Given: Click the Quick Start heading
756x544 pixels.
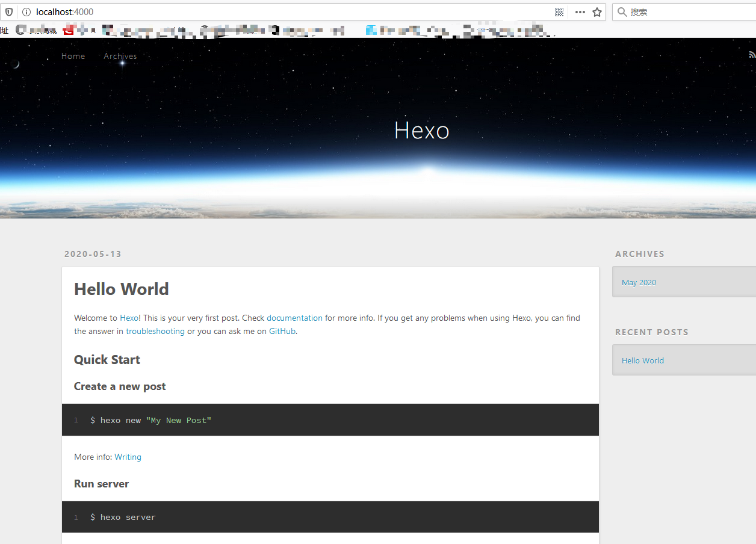Looking at the screenshot, I should [x=107, y=360].
